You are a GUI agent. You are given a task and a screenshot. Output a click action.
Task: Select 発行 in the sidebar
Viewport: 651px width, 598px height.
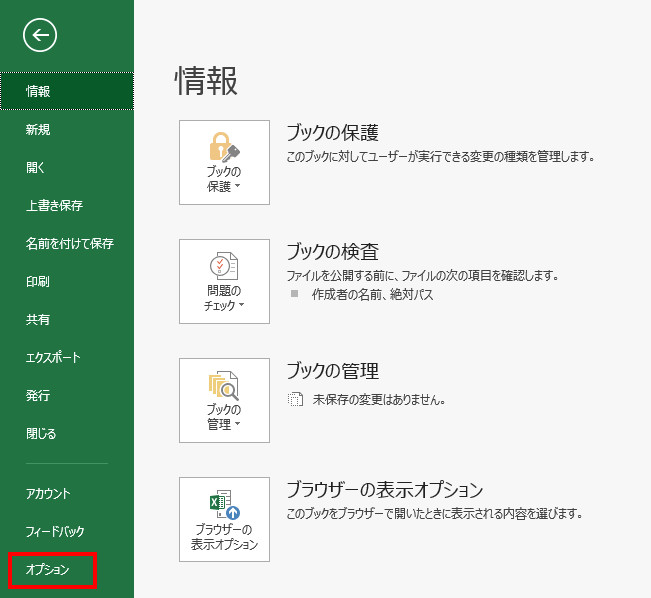click(x=67, y=395)
